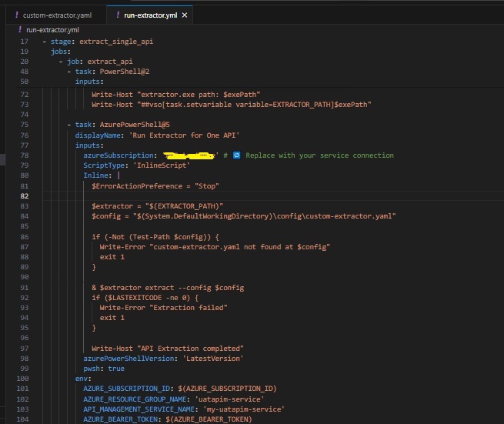This screenshot has height=424, width=504.
Task: Click the YAML icon on run-extractor.yml tab
Action: [118, 15]
